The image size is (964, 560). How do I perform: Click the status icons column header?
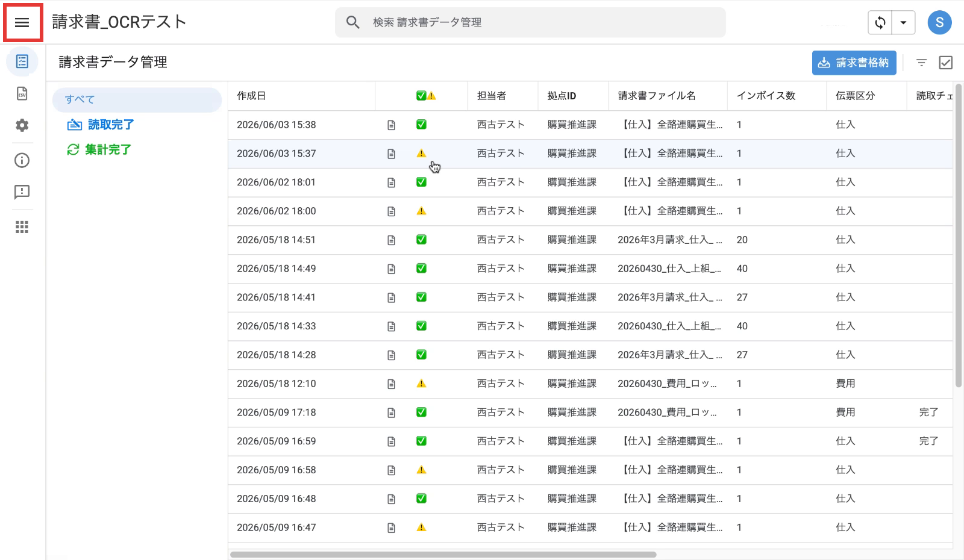tap(426, 96)
